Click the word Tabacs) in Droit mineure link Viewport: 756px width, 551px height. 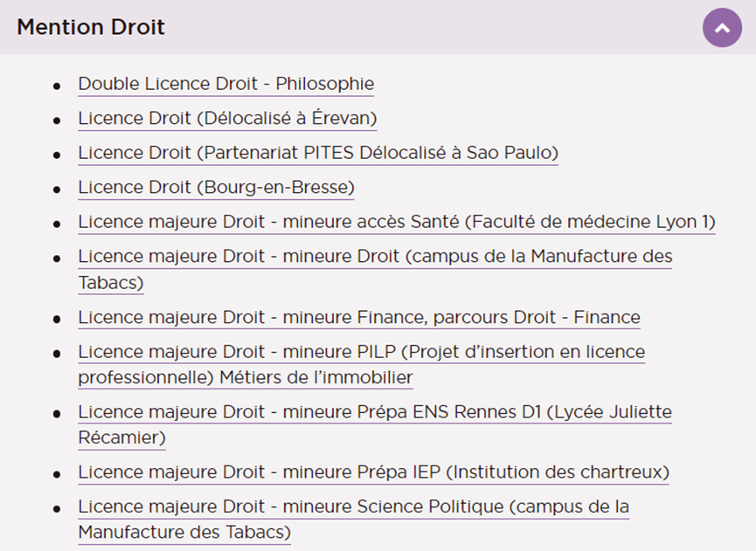click(111, 283)
